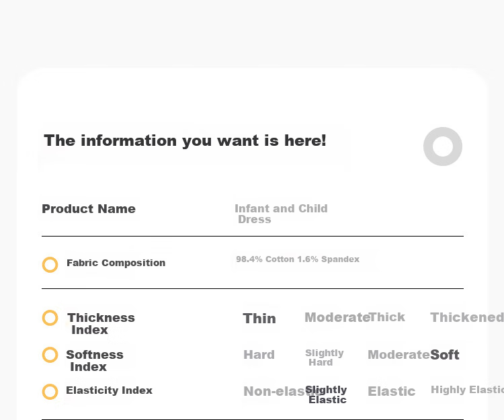Select the 'Soft' softness option

point(445,355)
